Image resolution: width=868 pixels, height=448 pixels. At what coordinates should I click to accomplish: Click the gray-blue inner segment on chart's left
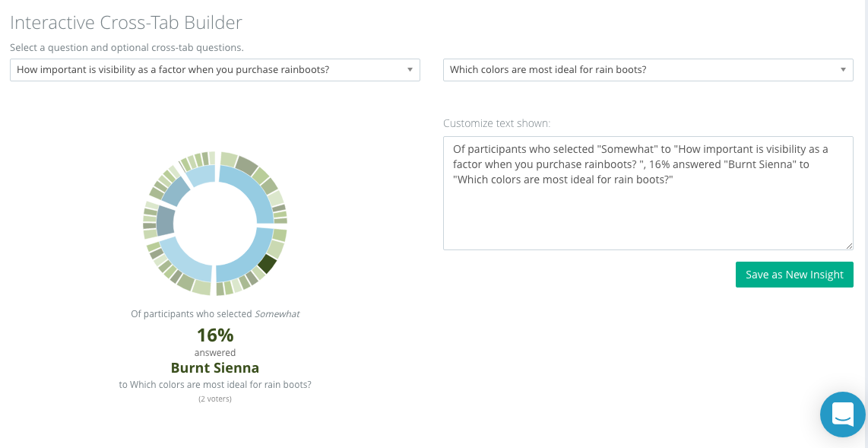165,221
